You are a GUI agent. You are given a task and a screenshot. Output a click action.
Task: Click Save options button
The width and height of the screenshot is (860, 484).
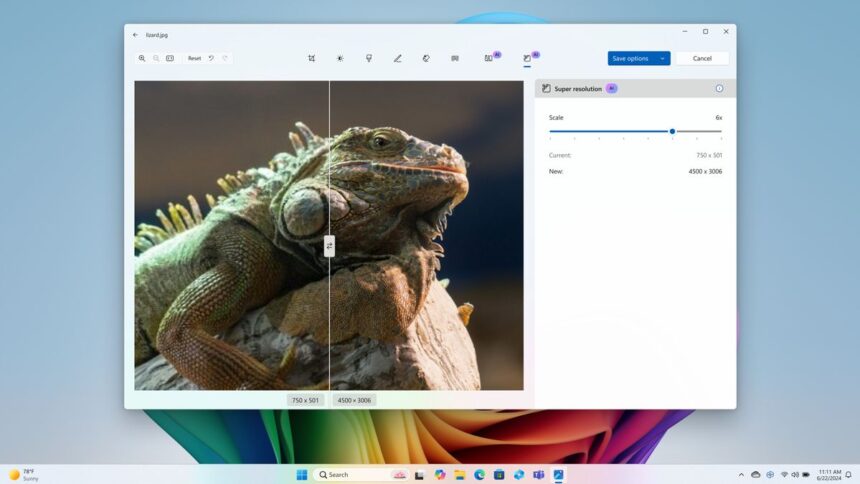click(x=631, y=58)
